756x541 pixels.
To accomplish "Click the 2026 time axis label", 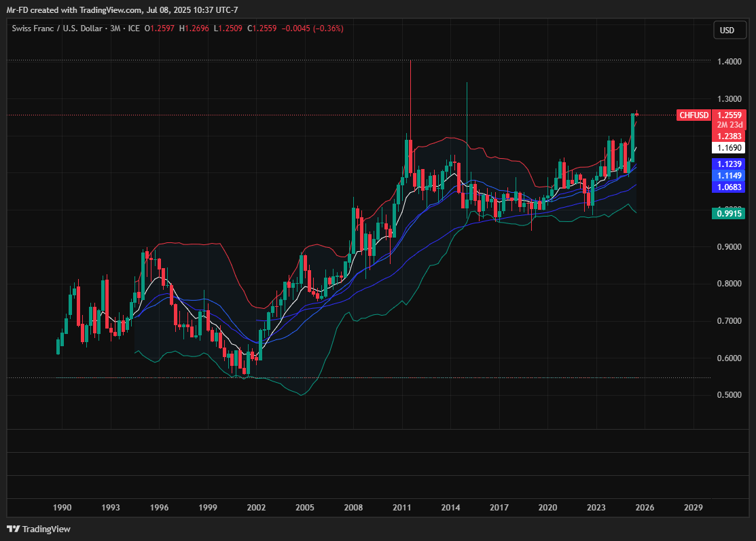I will 645,507.
